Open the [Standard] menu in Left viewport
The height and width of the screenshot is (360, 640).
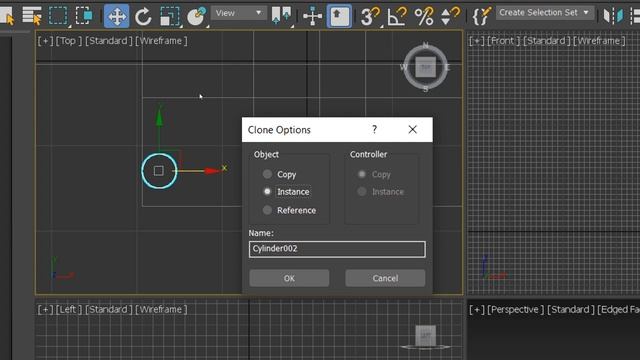pyautogui.click(x=109, y=309)
